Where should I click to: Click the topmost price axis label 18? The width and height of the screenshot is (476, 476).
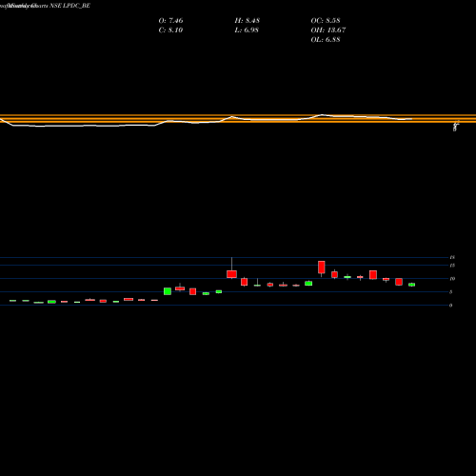452,257
